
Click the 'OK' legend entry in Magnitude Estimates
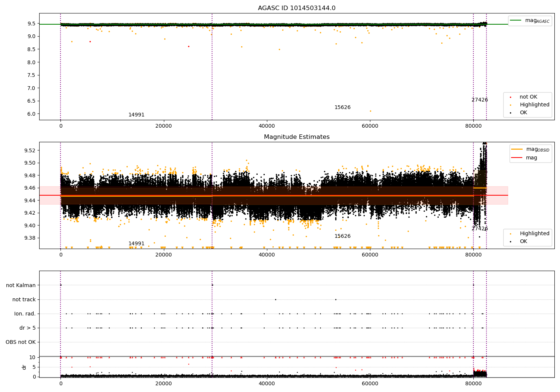click(523, 242)
